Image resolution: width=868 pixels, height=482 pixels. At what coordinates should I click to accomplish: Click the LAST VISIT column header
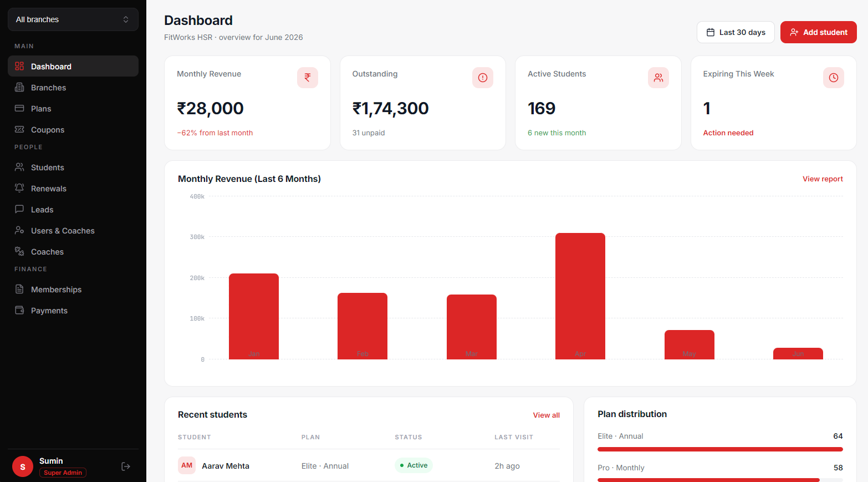[x=514, y=437]
